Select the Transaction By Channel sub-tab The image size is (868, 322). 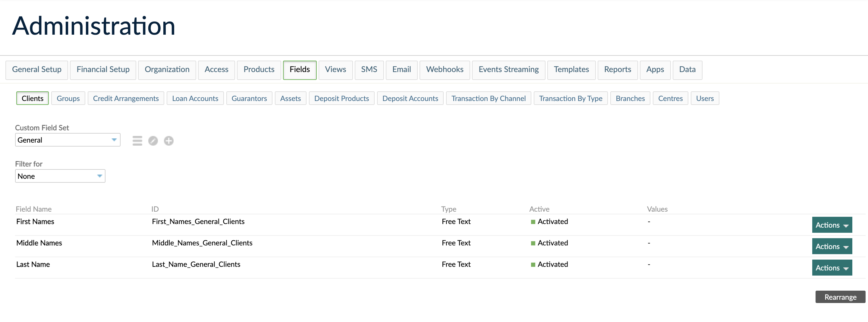click(x=488, y=98)
